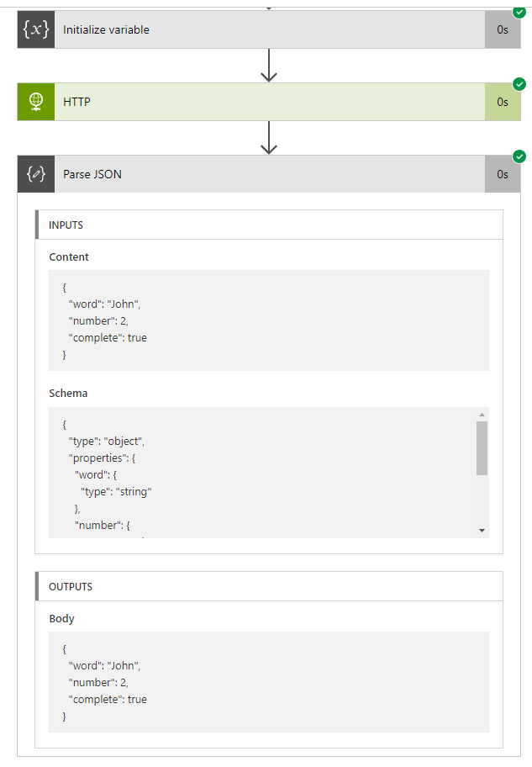Click the Schema scrollbar up arrow
The width and height of the screenshot is (532, 767).
(482, 415)
